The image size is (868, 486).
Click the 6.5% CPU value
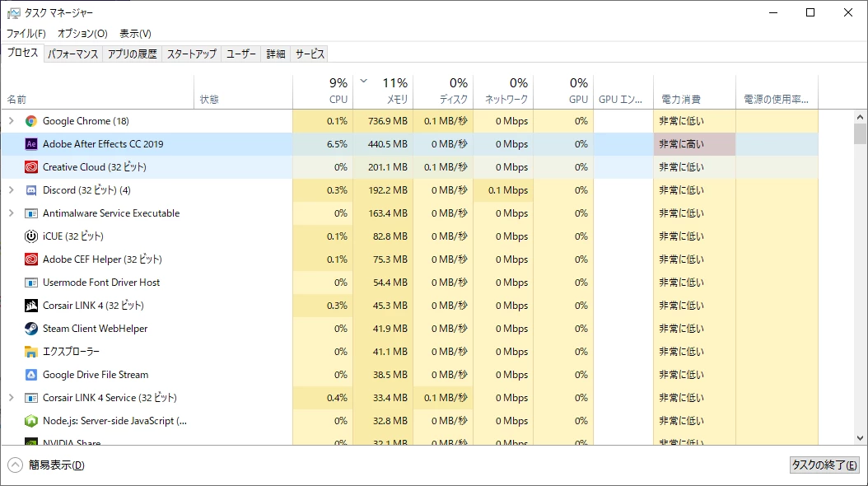tap(337, 144)
